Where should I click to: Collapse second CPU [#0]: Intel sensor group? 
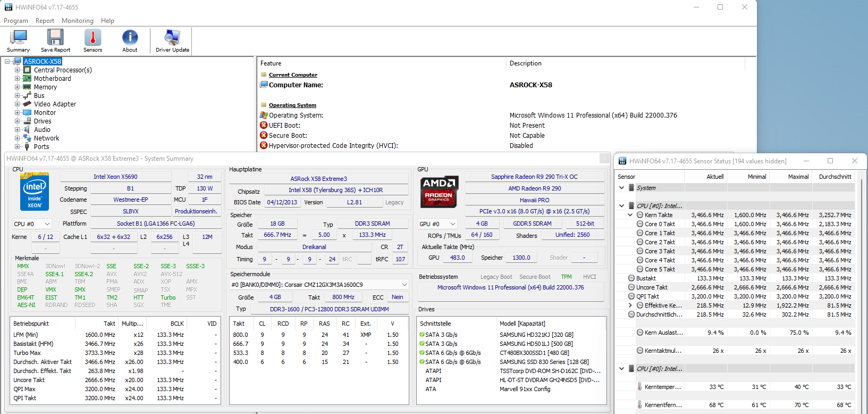click(x=621, y=369)
